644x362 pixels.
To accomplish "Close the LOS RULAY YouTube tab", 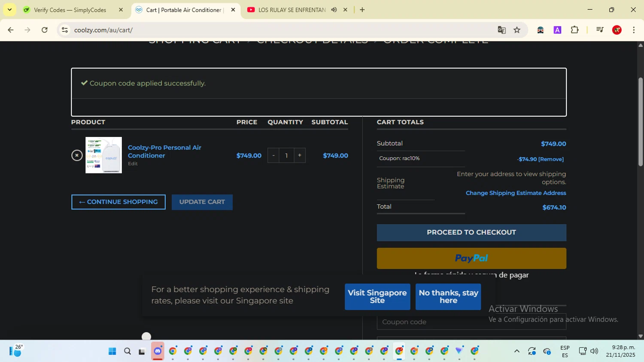I will (345, 10).
